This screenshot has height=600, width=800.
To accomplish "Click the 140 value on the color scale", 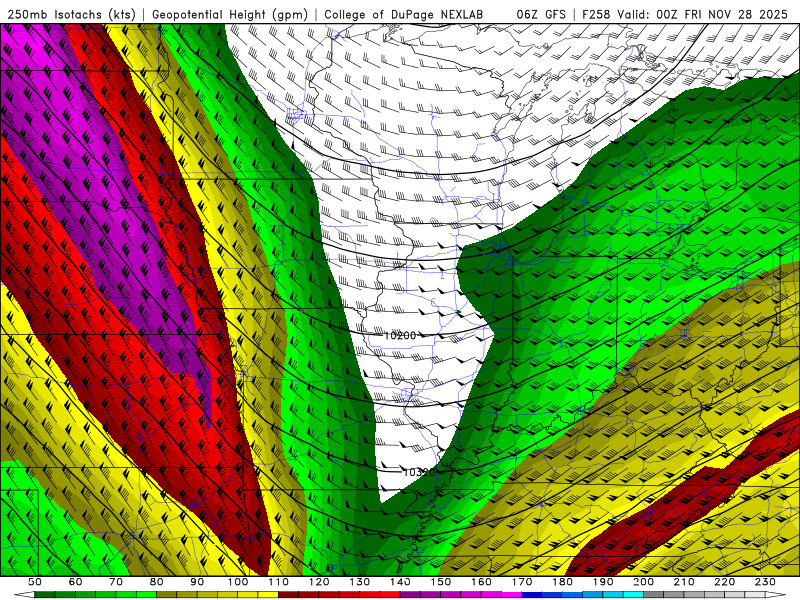I will click(x=401, y=582).
